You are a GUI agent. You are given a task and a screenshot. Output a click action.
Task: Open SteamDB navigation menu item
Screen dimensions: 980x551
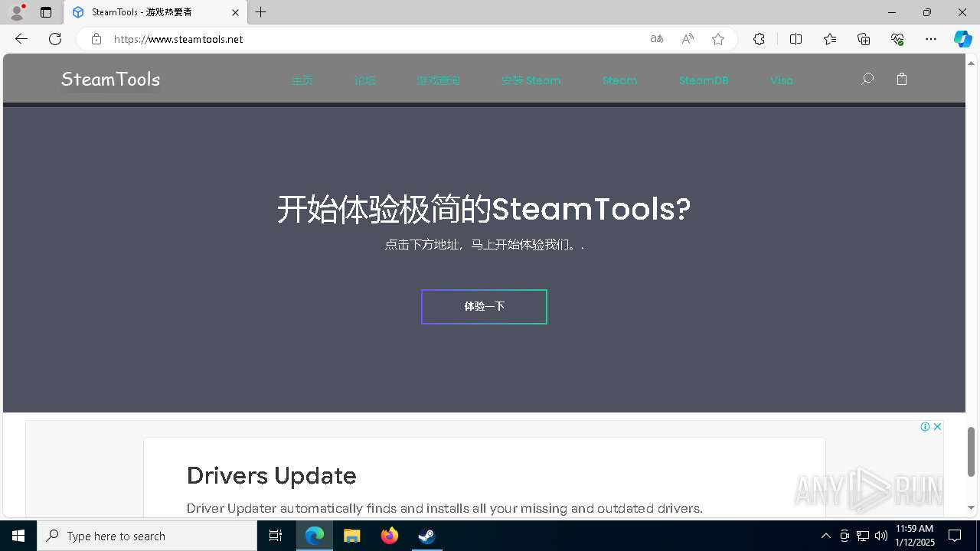[704, 80]
